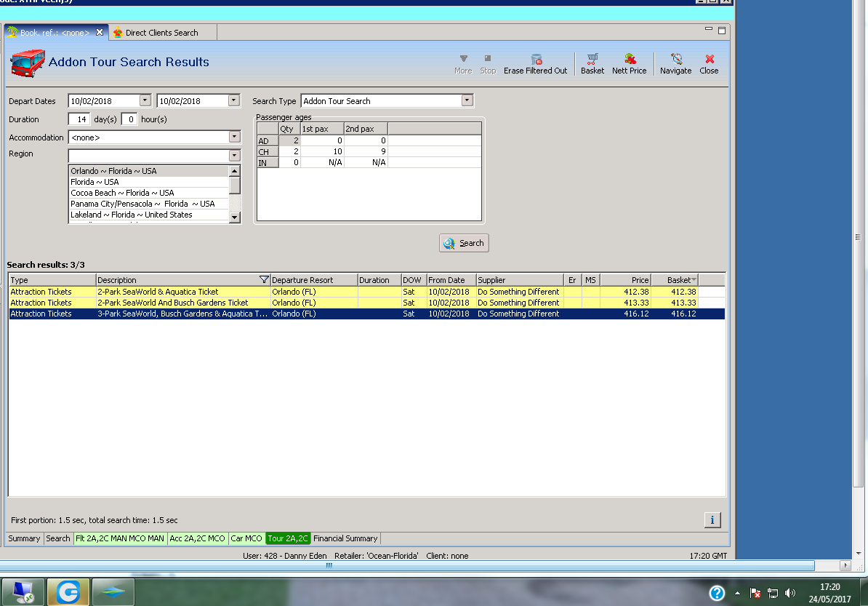This screenshot has height=606, width=868.
Task: Click the duration days input field
Action: click(x=79, y=119)
